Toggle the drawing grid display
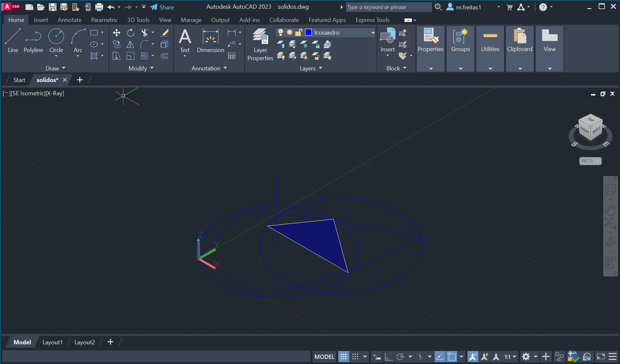Image resolution: width=620 pixels, height=364 pixels. click(x=343, y=357)
